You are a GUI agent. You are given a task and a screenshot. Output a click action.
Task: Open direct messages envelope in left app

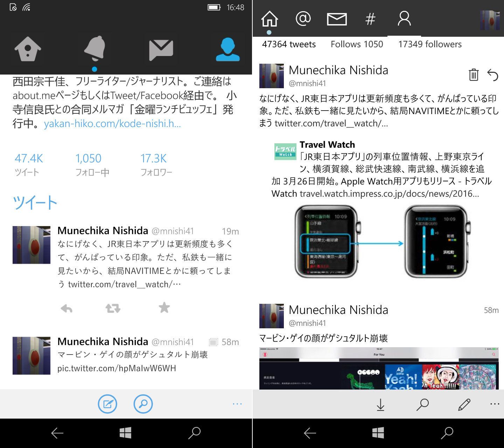pos(161,49)
